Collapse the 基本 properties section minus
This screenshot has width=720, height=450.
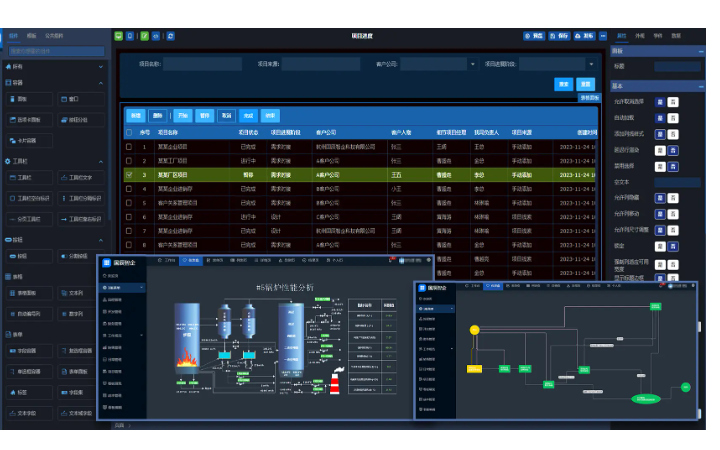coord(701,86)
